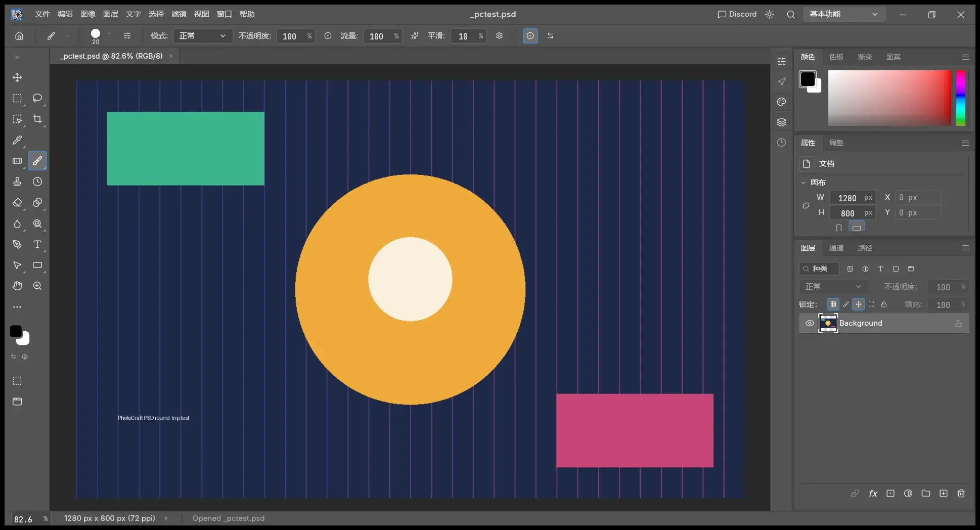This screenshot has height=530, width=980.
Task: Select the Hand tool
Action: (x=17, y=286)
